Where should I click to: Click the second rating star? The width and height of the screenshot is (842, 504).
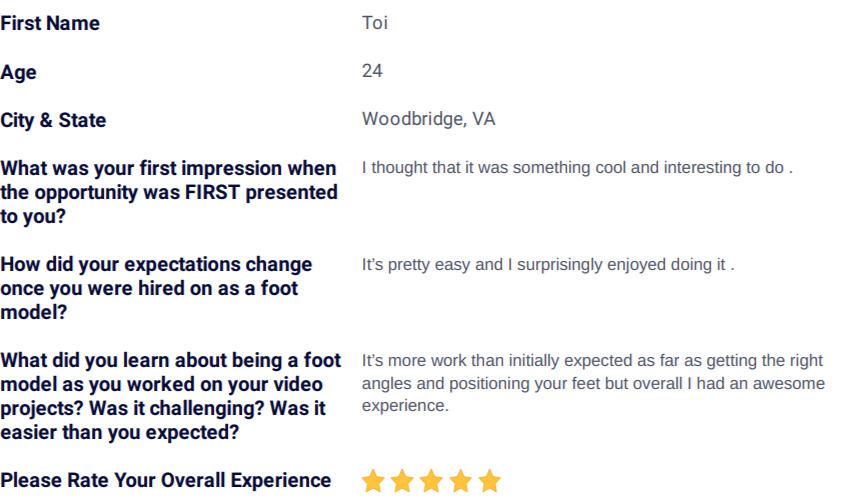[402, 481]
